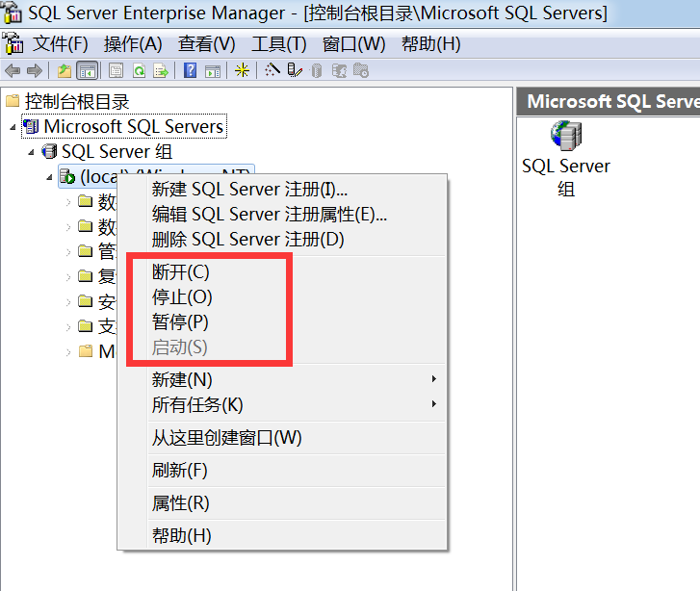
Task: Open the 帮助(H) menu in menu bar
Action: (431, 43)
